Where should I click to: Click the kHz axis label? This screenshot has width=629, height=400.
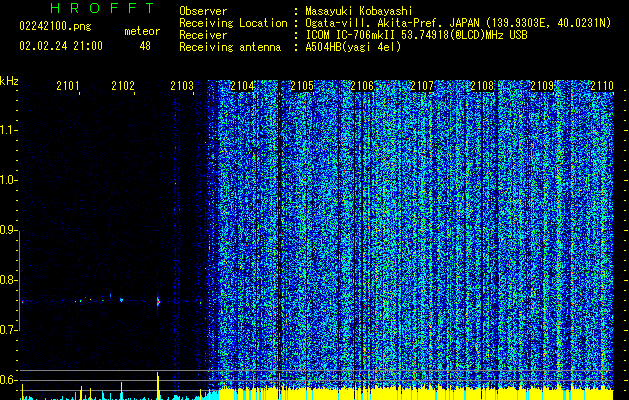click(x=9, y=81)
